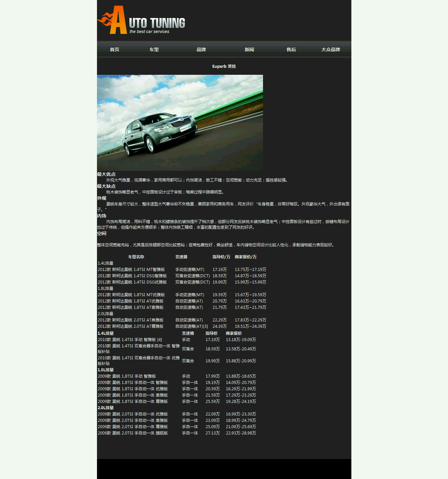Click the 商家报价/万 column header
The height and width of the screenshot is (479, 448).
coord(246,257)
